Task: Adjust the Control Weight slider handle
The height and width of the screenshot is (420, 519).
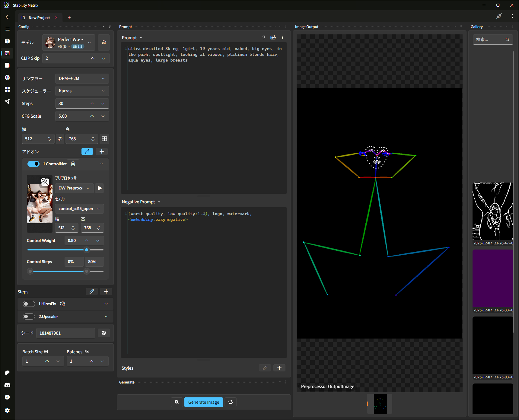Action: click(x=87, y=250)
